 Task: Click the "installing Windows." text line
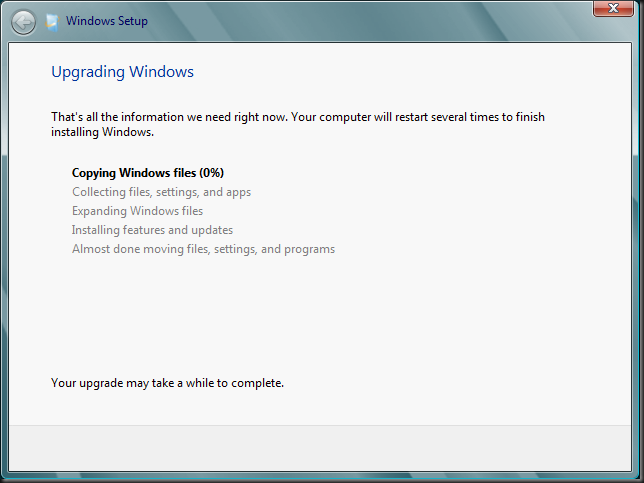coord(103,132)
